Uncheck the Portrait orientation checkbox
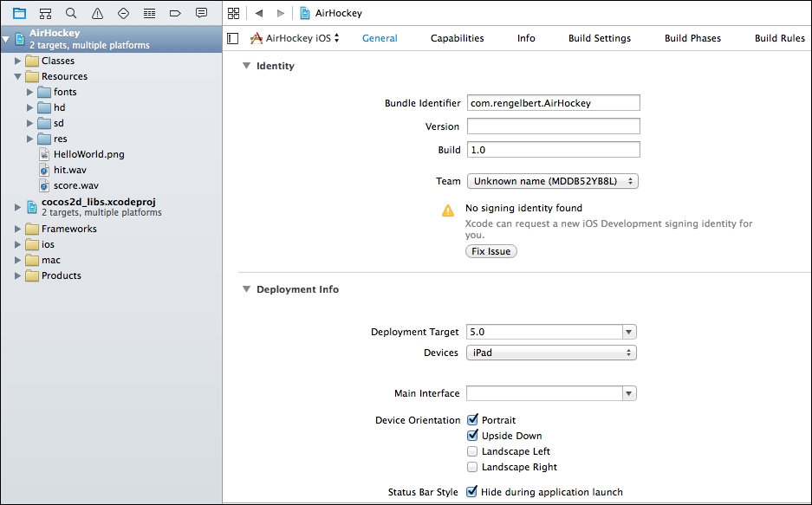Viewport: 812px width, 505px height. [x=472, y=419]
